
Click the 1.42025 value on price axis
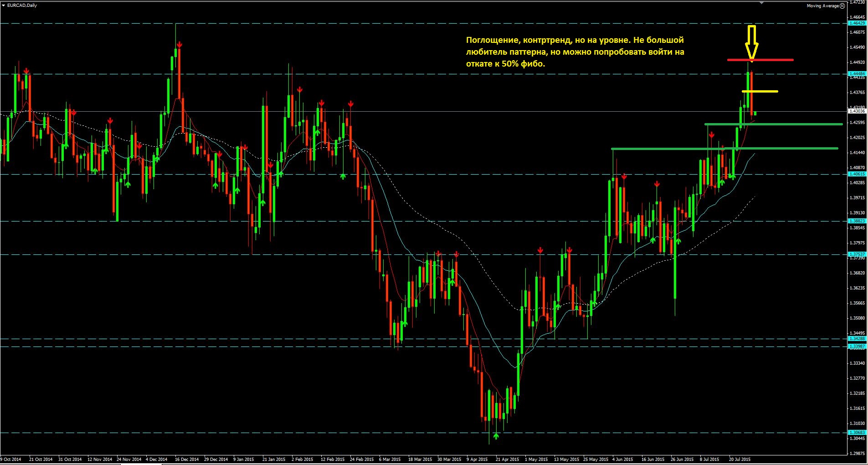tap(858, 138)
